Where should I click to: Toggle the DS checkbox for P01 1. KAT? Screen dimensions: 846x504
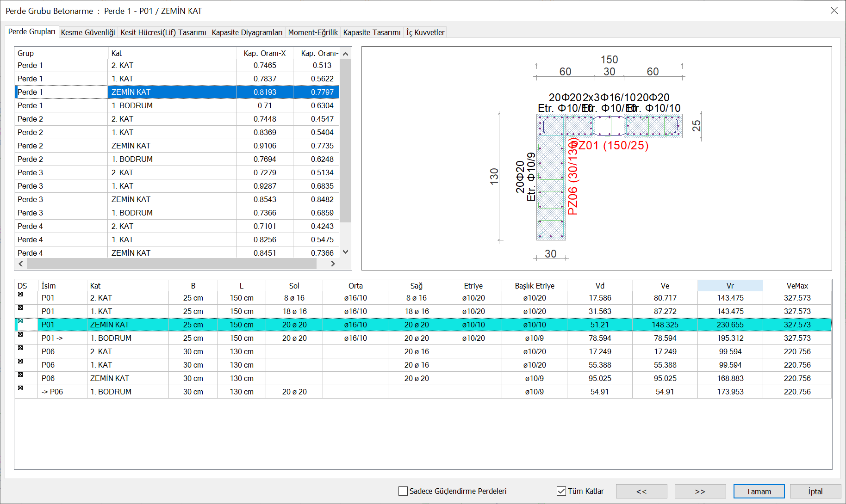pyautogui.click(x=20, y=307)
